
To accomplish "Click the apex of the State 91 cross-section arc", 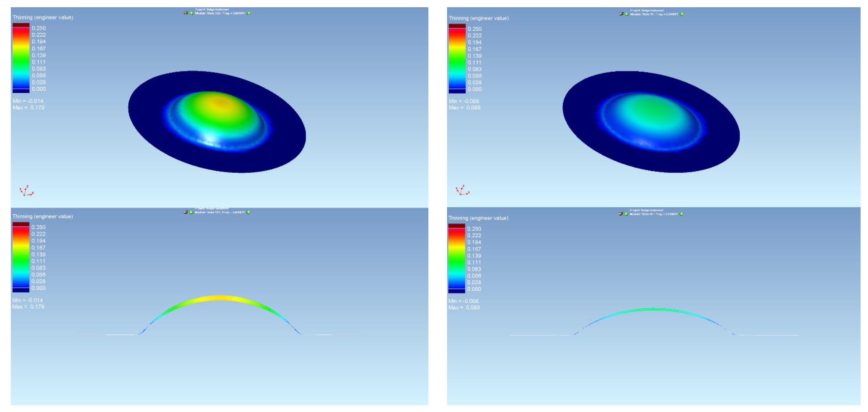I will click(654, 309).
